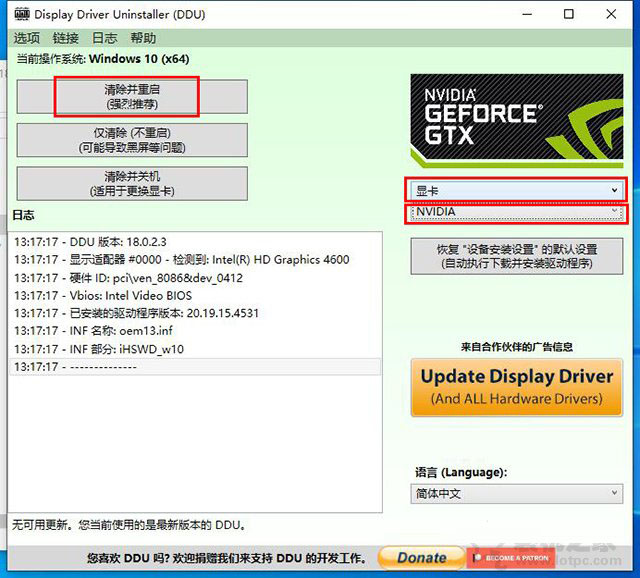Expand the 显卡 device type dropdown
The height and width of the screenshot is (578, 640).
point(516,190)
